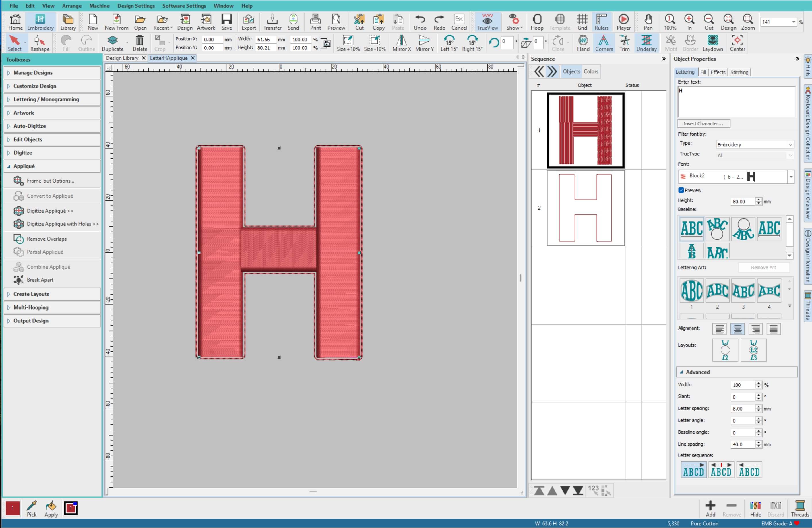Screen dimensions: 812x528
Task: Click Insert Character button
Action: click(x=704, y=123)
